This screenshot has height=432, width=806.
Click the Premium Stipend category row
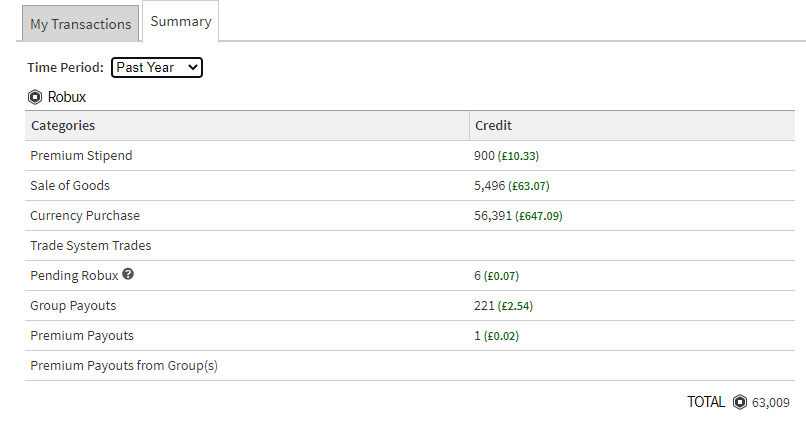point(81,156)
